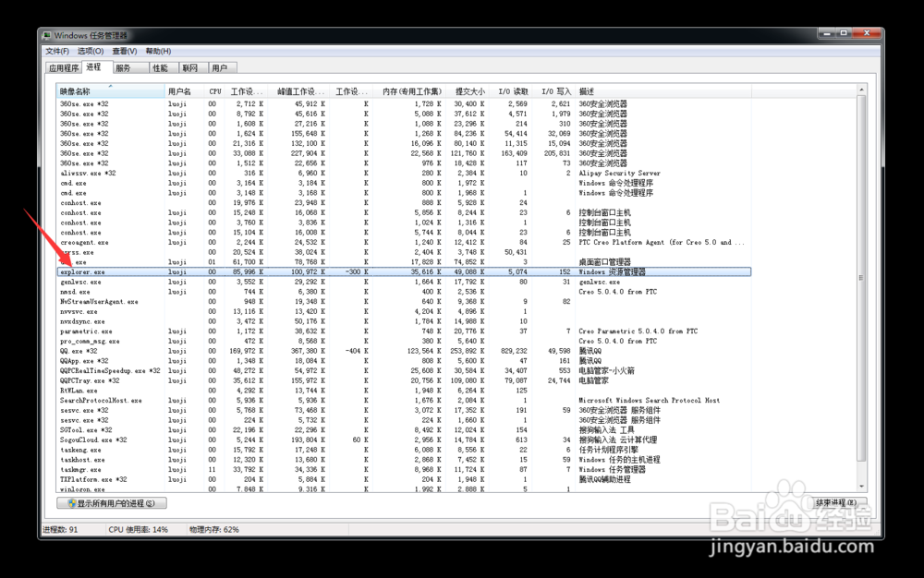Select the QQPCRealTimeSpeedup.exe *32 process
This screenshot has width=924, height=578.
110,371
